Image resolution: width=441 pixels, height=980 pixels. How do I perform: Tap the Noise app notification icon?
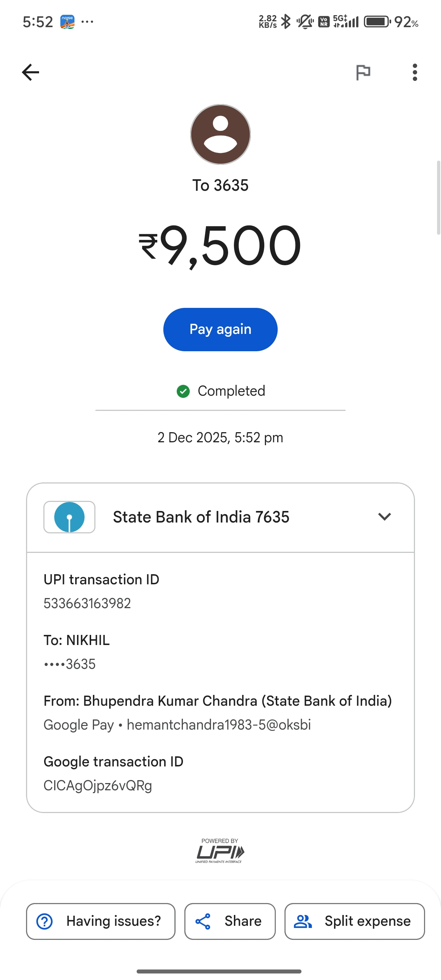pos(67,22)
